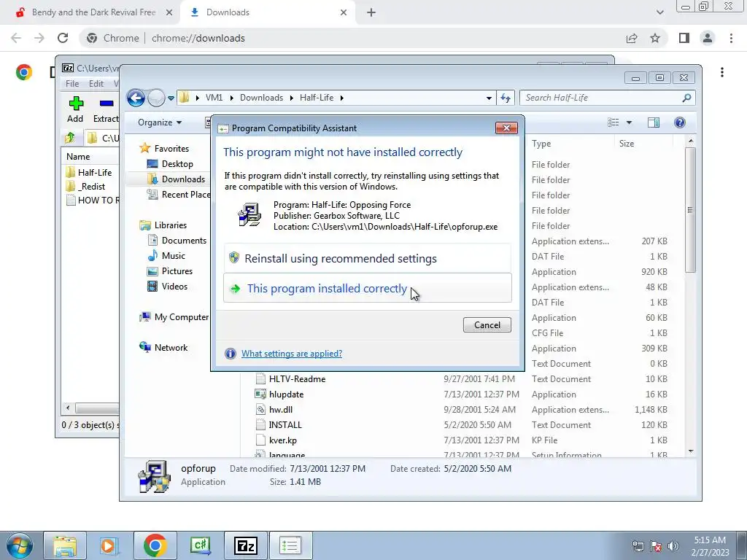This screenshot has width=747, height=560.
Task: Select This program installed correctly
Action: (368, 288)
